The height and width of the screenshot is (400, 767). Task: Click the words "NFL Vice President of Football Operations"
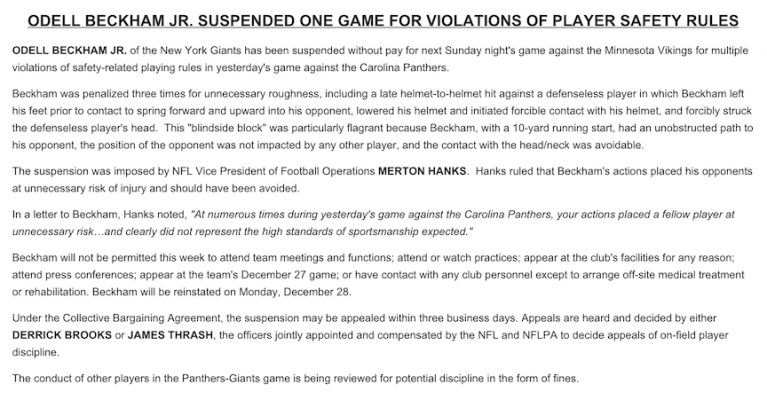(273, 171)
